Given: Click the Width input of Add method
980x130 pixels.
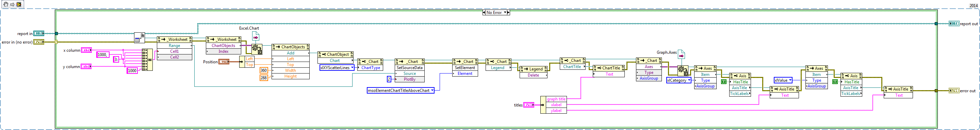Looking at the screenshot, I should 291,70.
